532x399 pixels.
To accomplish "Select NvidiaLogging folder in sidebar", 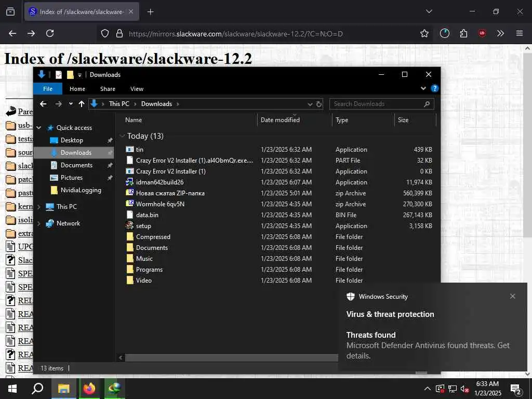I will [81, 190].
